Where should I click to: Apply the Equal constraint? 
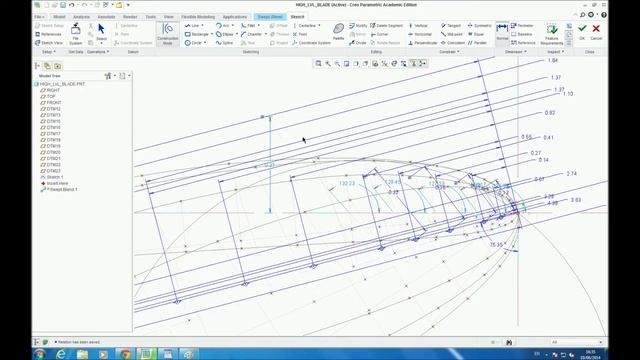click(x=476, y=34)
